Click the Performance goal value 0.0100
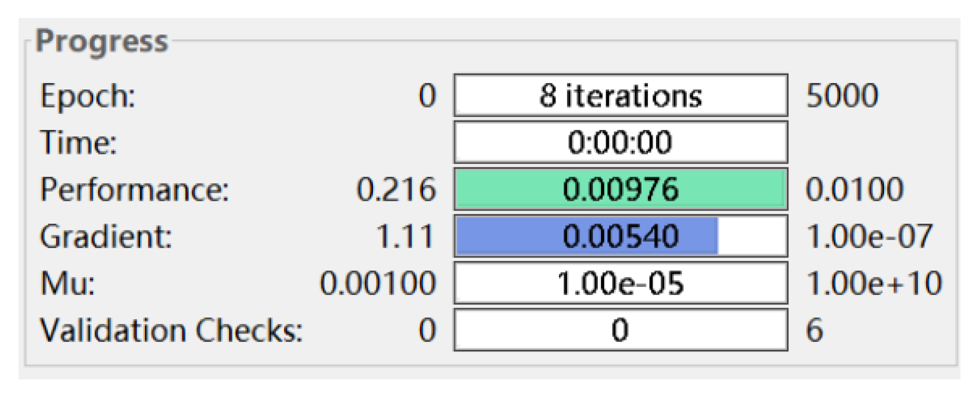Viewport: 980px width, 400px height. [854, 189]
